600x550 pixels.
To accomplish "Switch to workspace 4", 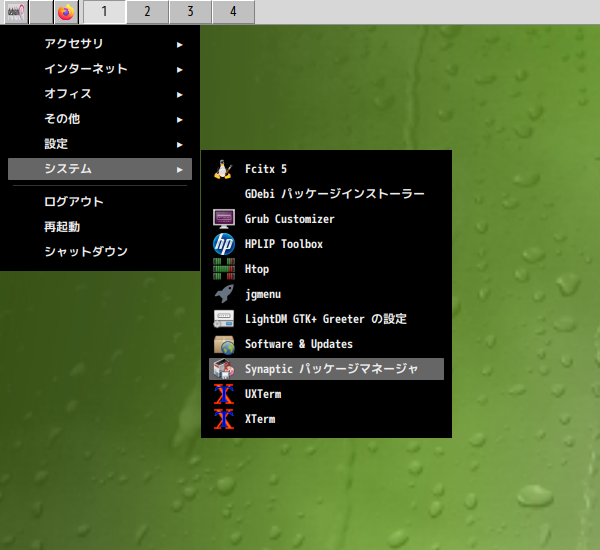I will coord(233,12).
